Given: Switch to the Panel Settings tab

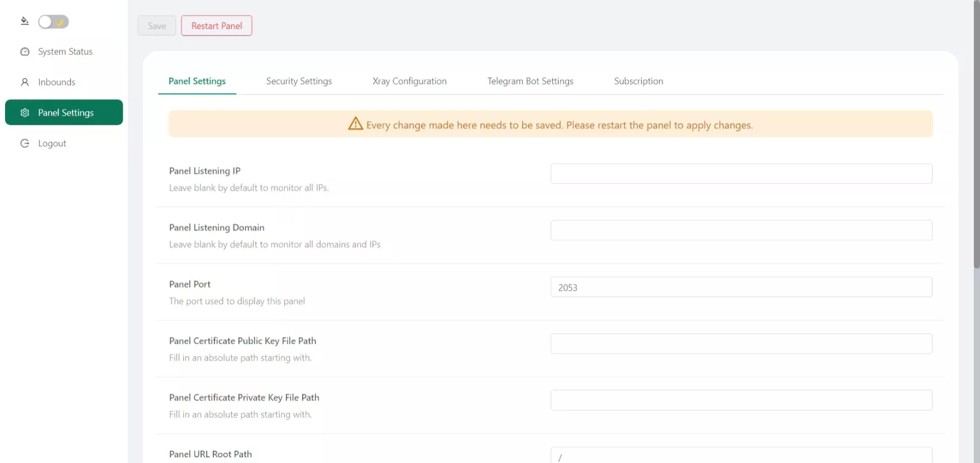Looking at the screenshot, I should click(197, 81).
